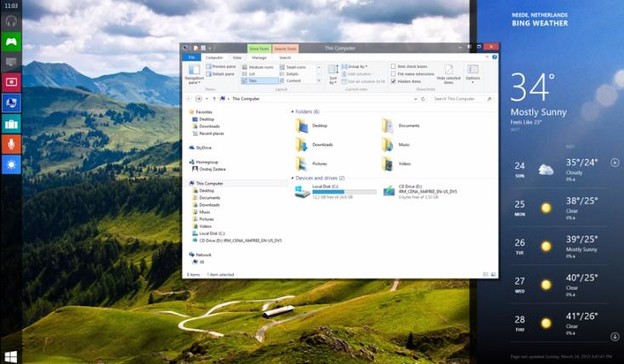Open Local Disk (C:) drive tile
624x364 pixels.
pos(335,191)
